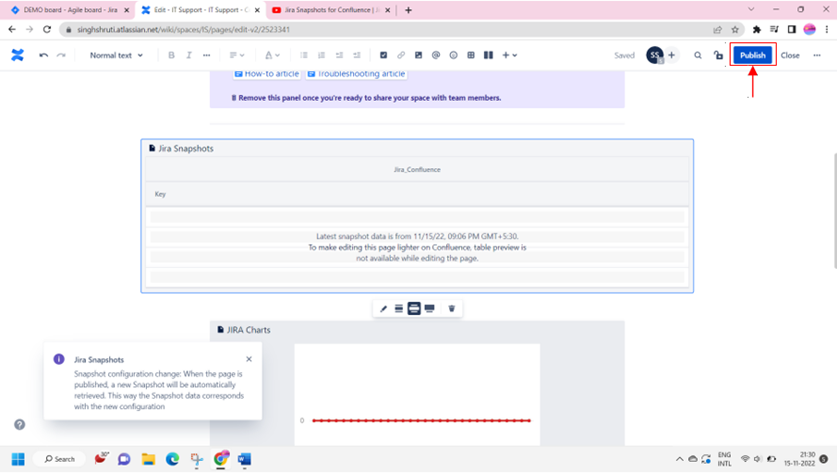
Task: Insert a numbered list
Action: 321,55
